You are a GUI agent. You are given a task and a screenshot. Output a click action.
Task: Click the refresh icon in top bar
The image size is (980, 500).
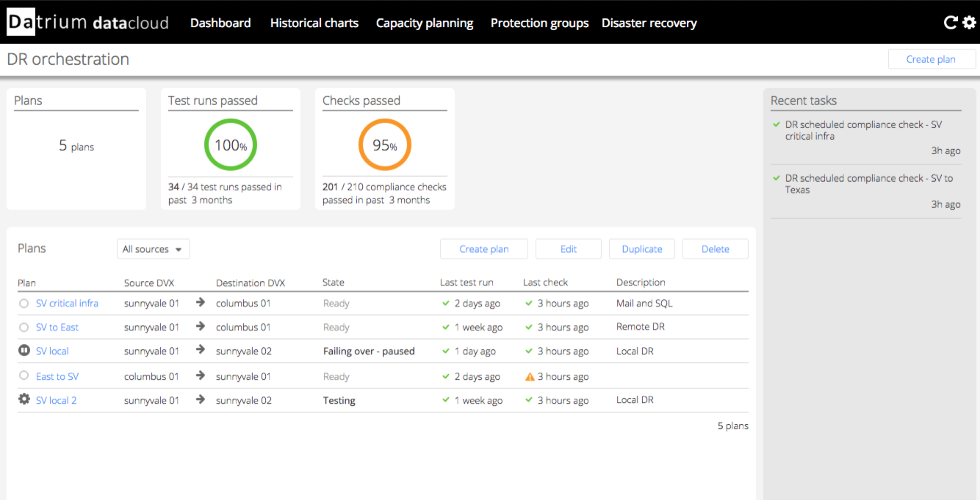coord(951,23)
